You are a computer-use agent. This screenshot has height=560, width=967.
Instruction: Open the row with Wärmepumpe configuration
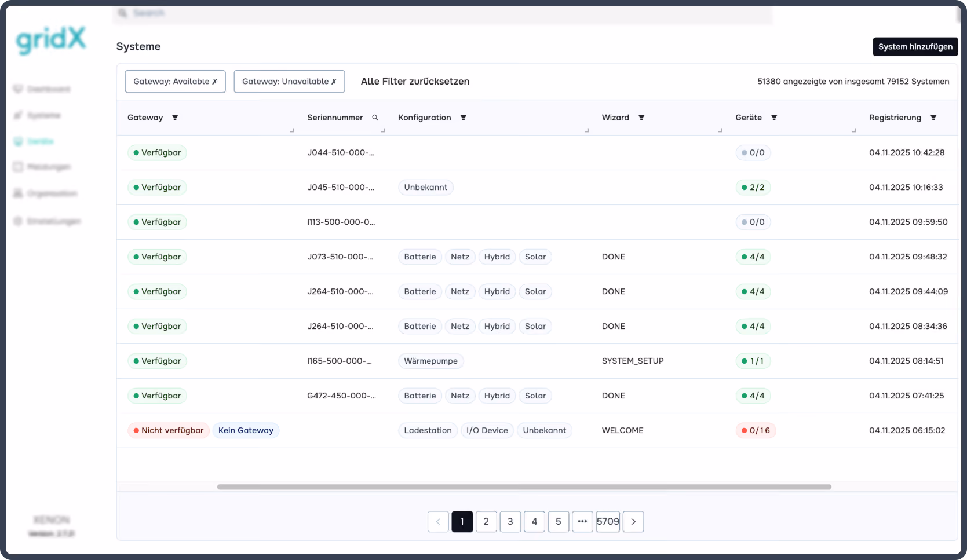537,361
